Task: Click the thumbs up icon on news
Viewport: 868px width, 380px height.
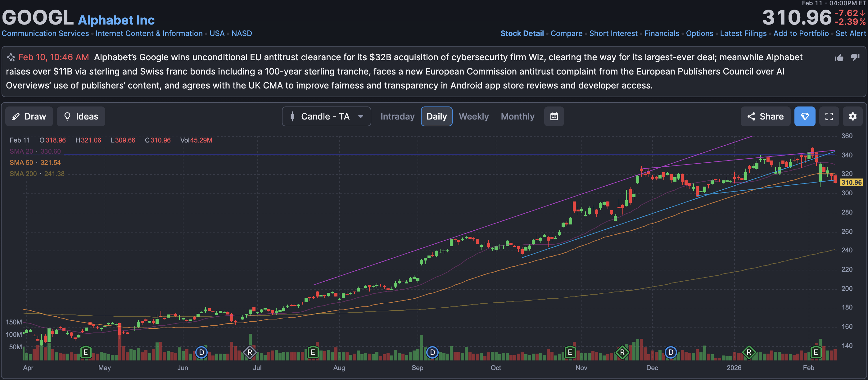Action: tap(839, 58)
